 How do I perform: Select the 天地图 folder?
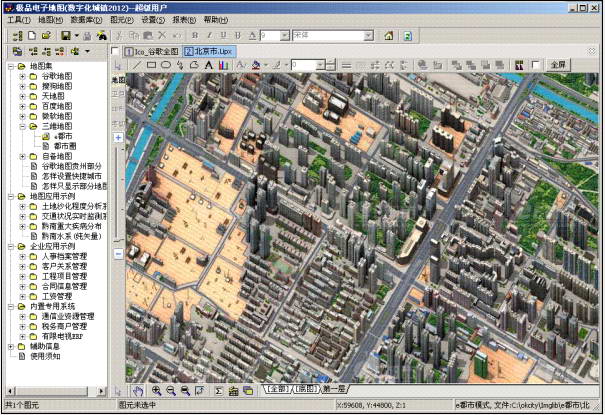coord(53,96)
